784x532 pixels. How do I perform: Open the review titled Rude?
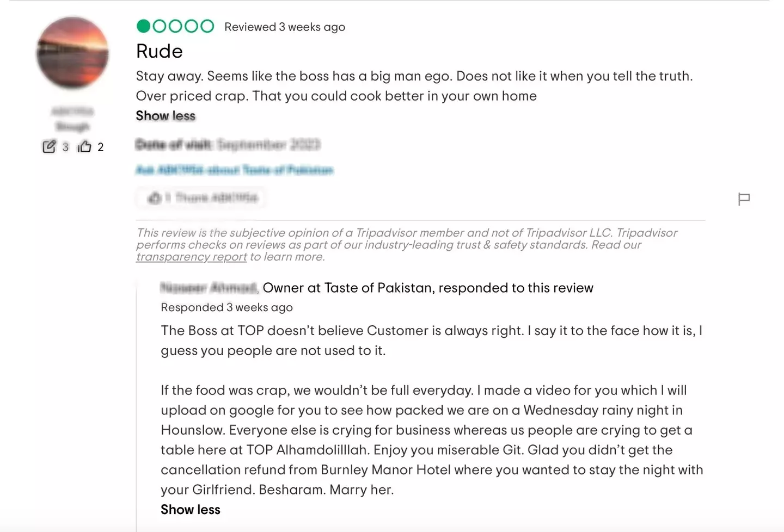pyautogui.click(x=160, y=51)
